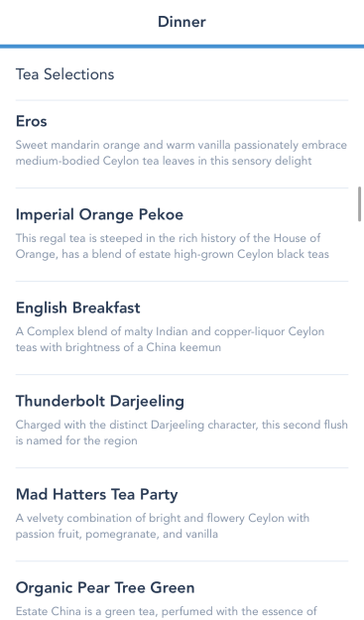Screen dimensions: 364x620
Task: Click the passion fruit pomegranate description
Action: (163, 526)
